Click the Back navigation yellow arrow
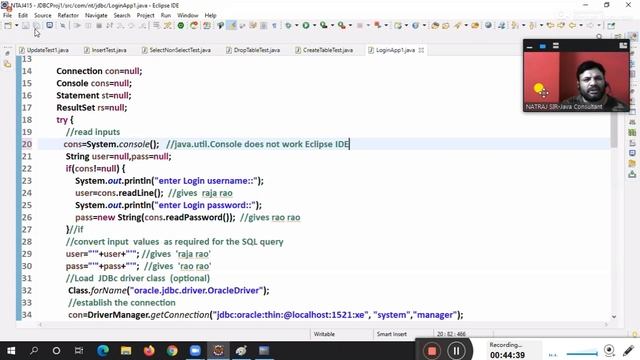The height and width of the screenshot is (360, 640). [573, 25]
